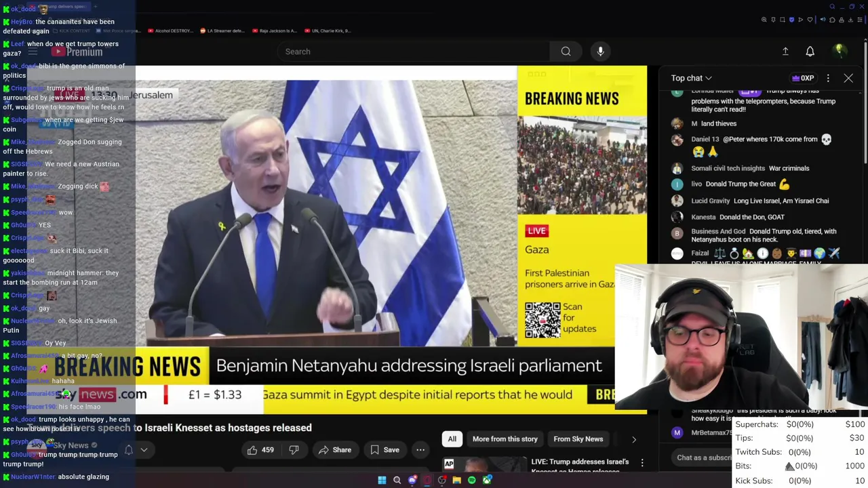The image size is (868, 488).
Task: Open the YouTube hamburger guide menu
Action: pyautogui.click(x=32, y=52)
